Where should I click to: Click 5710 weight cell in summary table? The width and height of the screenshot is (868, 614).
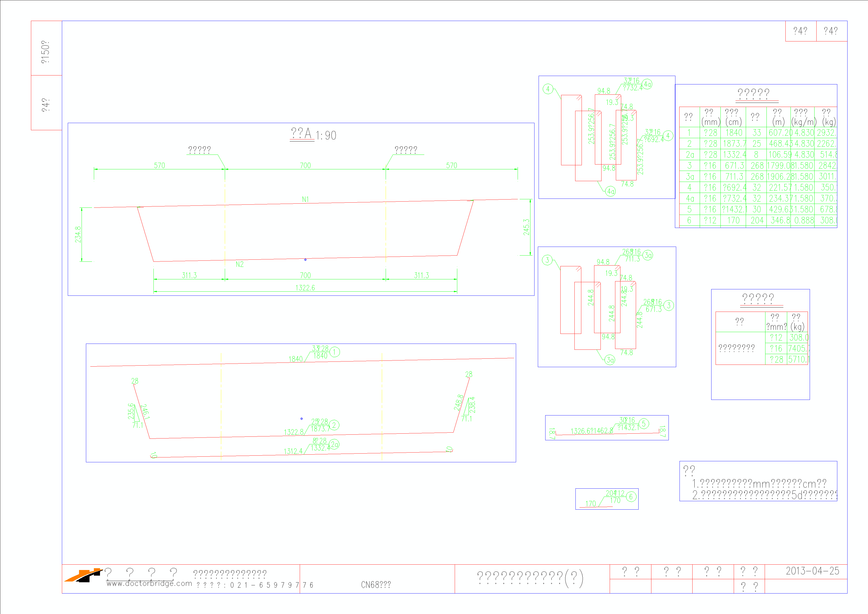click(798, 359)
